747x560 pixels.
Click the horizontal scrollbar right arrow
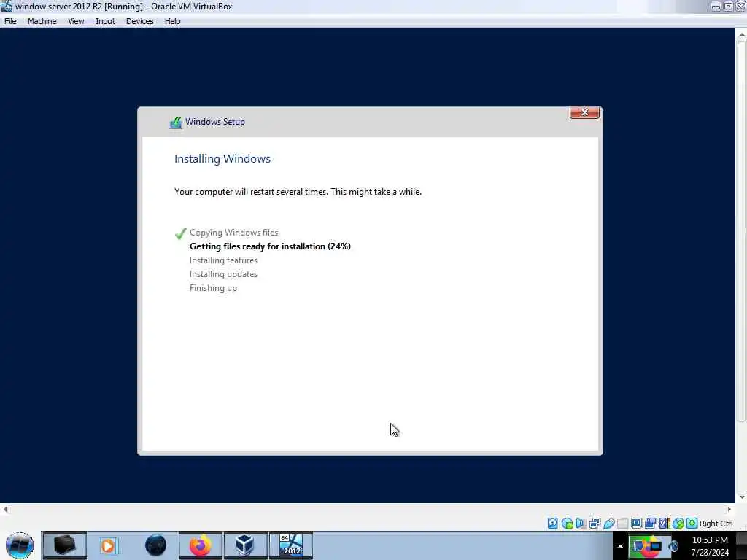click(x=729, y=510)
